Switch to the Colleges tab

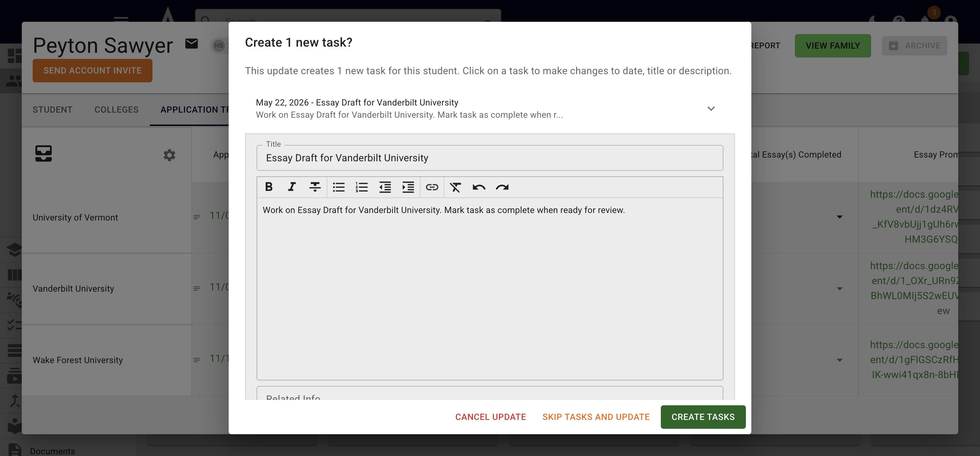click(116, 110)
